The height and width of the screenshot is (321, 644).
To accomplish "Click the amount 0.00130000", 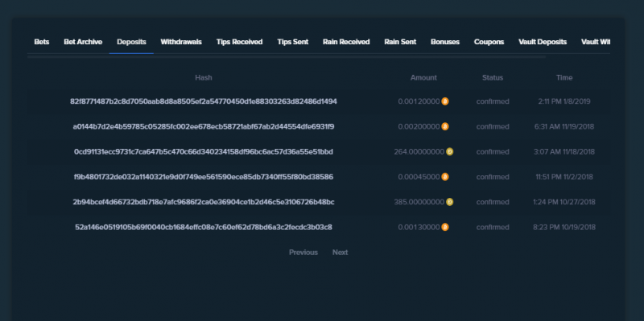I will 419,227.
